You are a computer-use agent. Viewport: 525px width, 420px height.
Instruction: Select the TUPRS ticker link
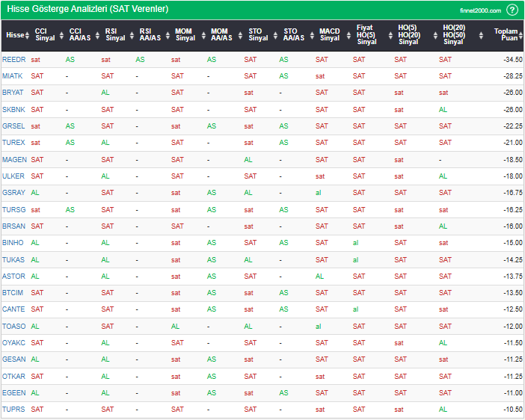click(x=13, y=410)
